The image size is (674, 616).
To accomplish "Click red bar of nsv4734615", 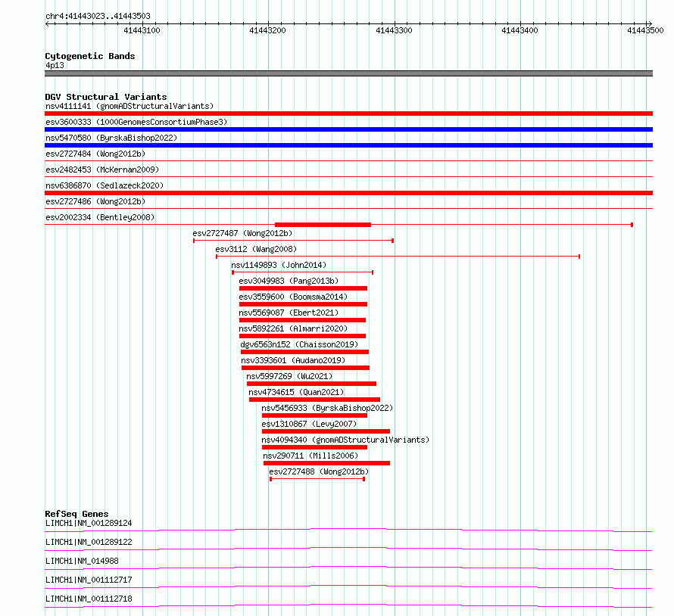I will pyautogui.click(x=314, y=400).
